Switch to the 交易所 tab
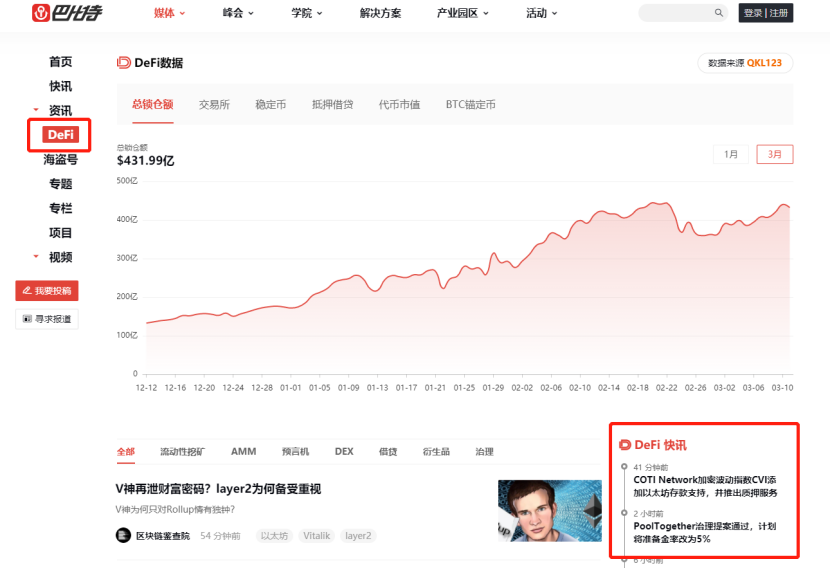 point(214,104)
